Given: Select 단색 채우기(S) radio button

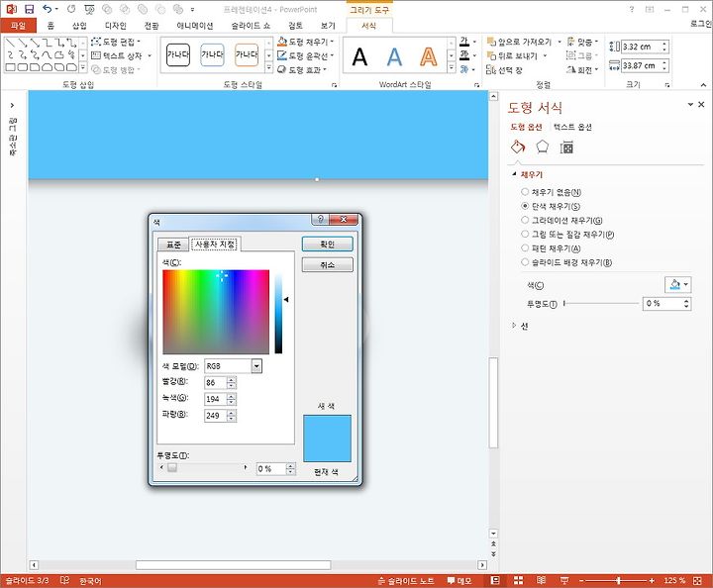Looking at the screenshot, I should click(525, 206).
